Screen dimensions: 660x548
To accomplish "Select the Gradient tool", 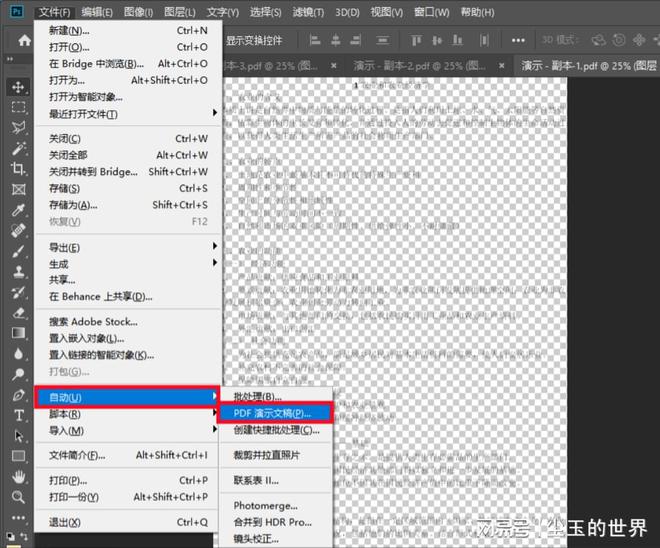I will 18,333.
